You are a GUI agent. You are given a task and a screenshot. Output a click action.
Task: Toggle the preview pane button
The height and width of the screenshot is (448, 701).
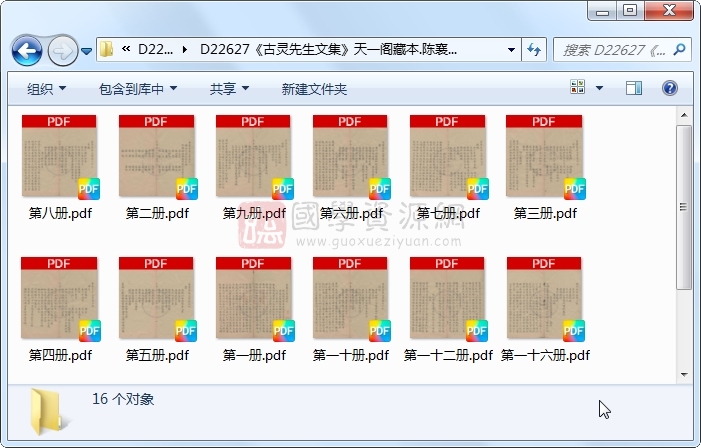(x=633, y=88)
